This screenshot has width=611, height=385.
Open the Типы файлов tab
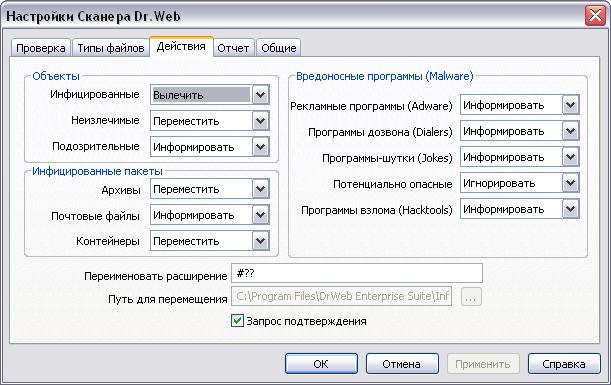[x=111, y=48]
